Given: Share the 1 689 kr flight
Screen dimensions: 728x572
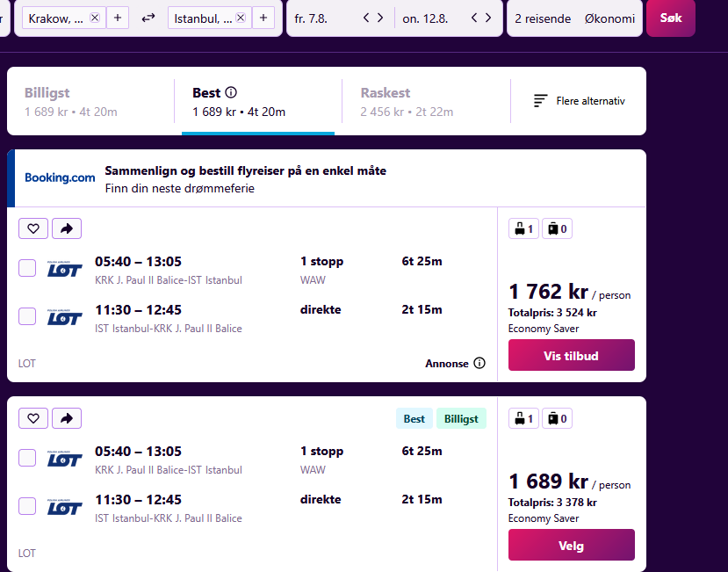Looking at the screenshot, I should pyautogui.click(x=67, y=418).
